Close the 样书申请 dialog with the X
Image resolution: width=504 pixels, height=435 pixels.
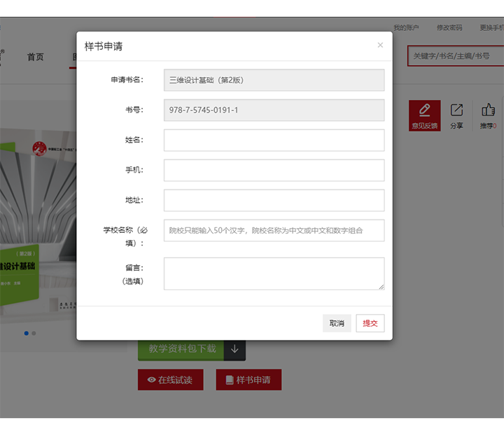pyautogui.click(x=380, y=45)
